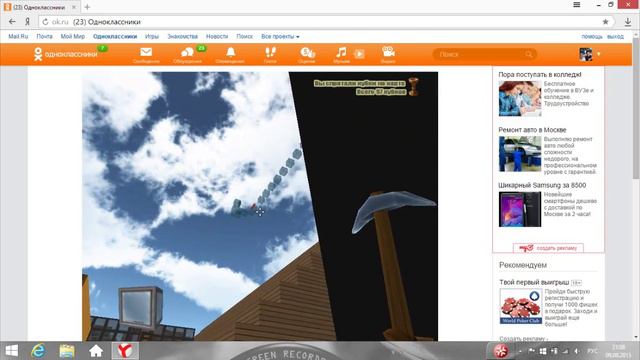Open the browser hamburger menu
Screen dimensions: 640x360
pos(577,5)
